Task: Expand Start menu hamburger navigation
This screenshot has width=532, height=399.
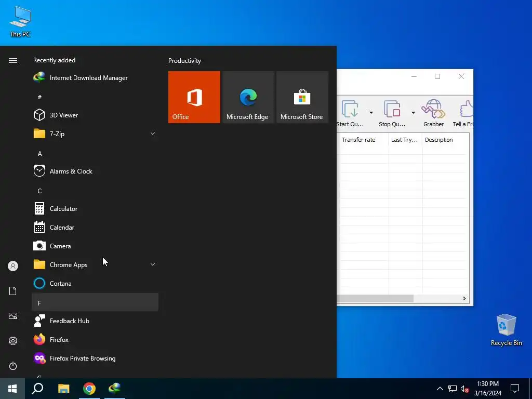Action: (13, 60)
